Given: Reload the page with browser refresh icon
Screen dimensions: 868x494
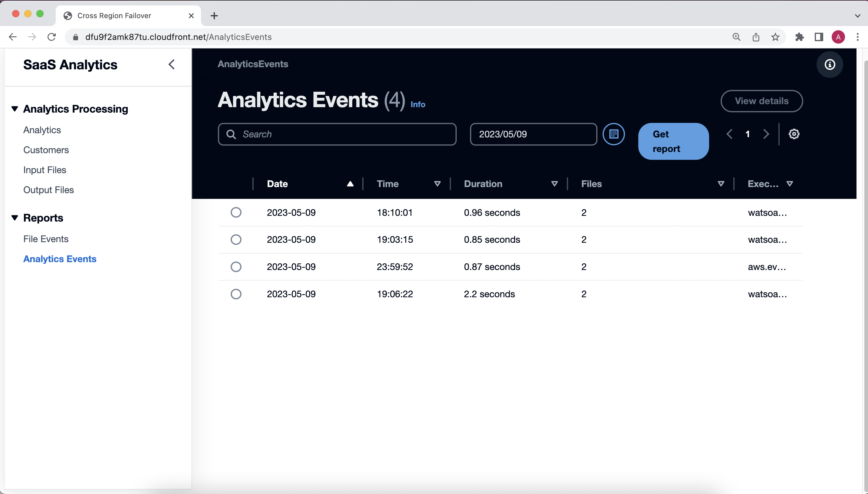Looking at the screenshot, I should 51,37.
